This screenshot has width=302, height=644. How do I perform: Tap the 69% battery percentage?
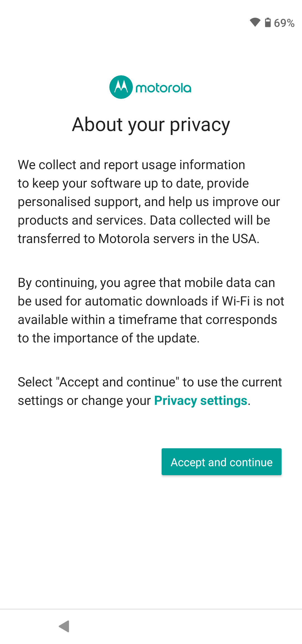click(284, 23)
